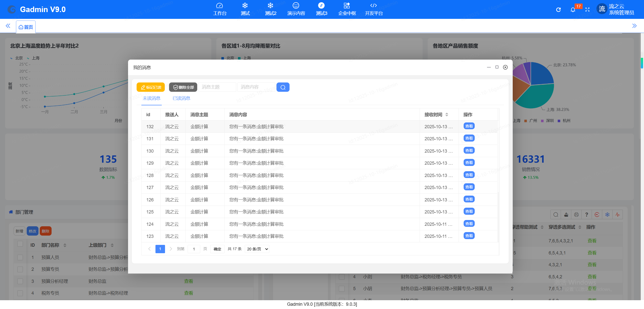Screen dimensions: 644x309
Task: Click the 标记已读 button
Action: 151,87
